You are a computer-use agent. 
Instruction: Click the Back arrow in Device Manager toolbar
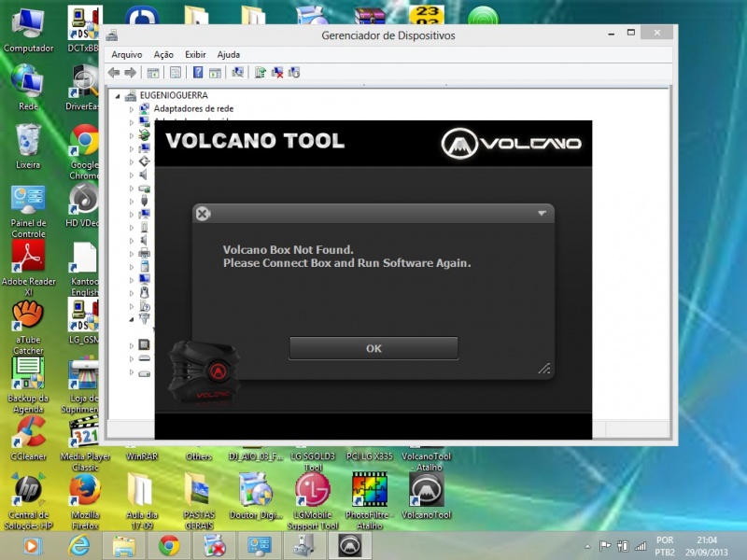(x=113, y=73)
